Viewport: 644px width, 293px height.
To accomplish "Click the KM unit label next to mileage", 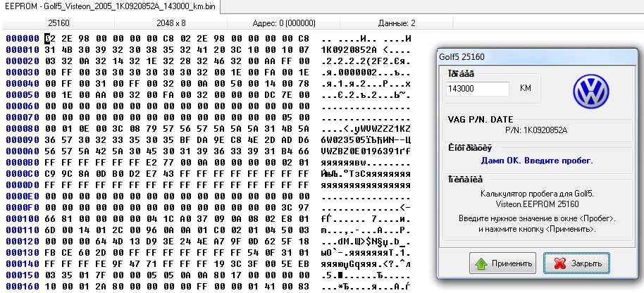I will click(526, 88).
